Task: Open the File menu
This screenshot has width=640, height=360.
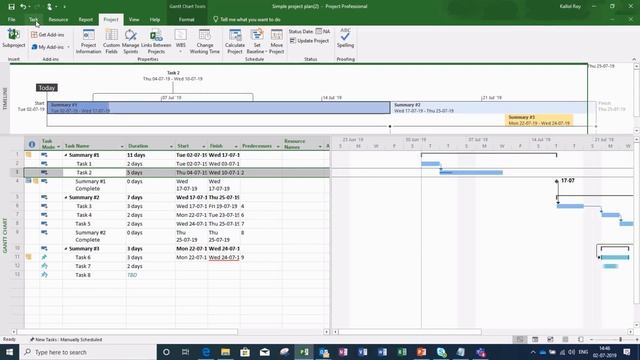Action: 11,20
